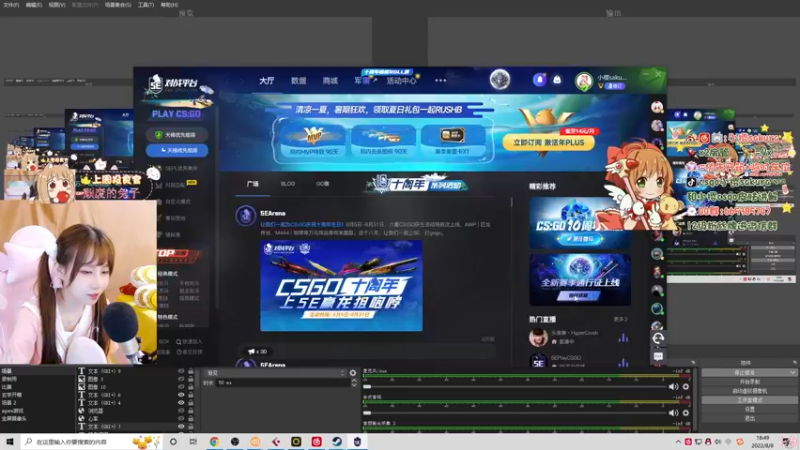Mute the 麦克风/Aux channel speaker icon
Screen dimensions: 800x450
(673, 387)
